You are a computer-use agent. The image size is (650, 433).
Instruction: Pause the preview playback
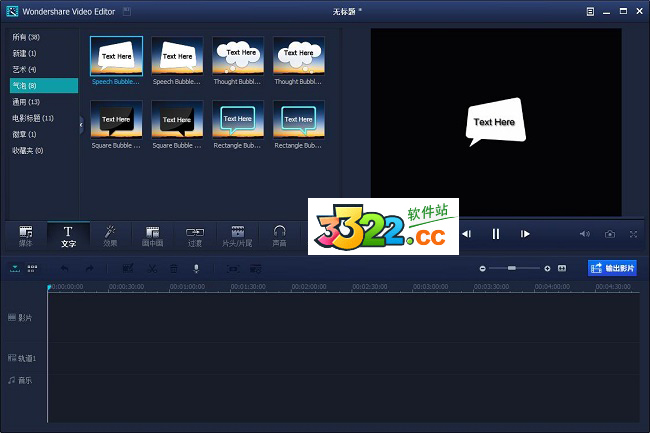tap(495, 234)
